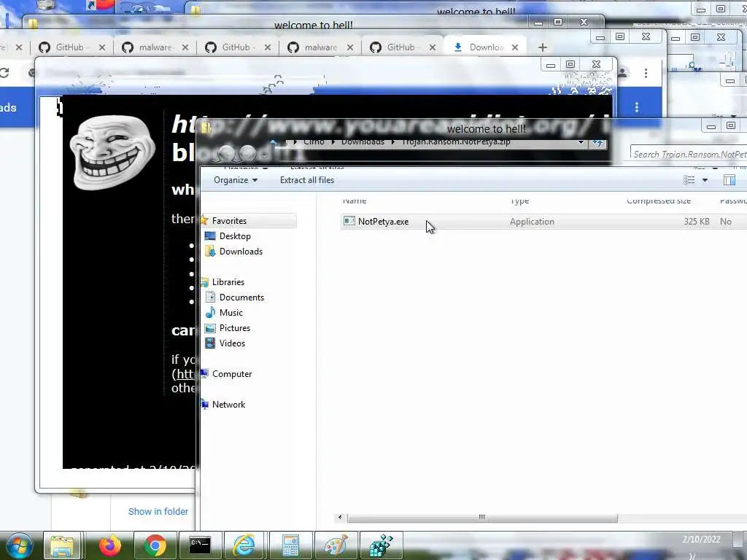Toggle the preview pane icon
Screen dimensions: 747x560
[x=729, y=180]
